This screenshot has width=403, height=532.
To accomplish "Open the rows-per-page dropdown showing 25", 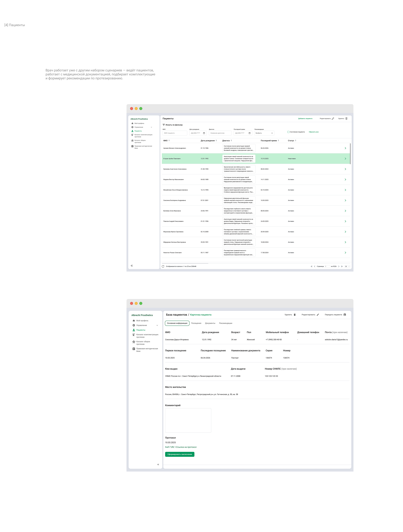I will (x=347, y=266).
